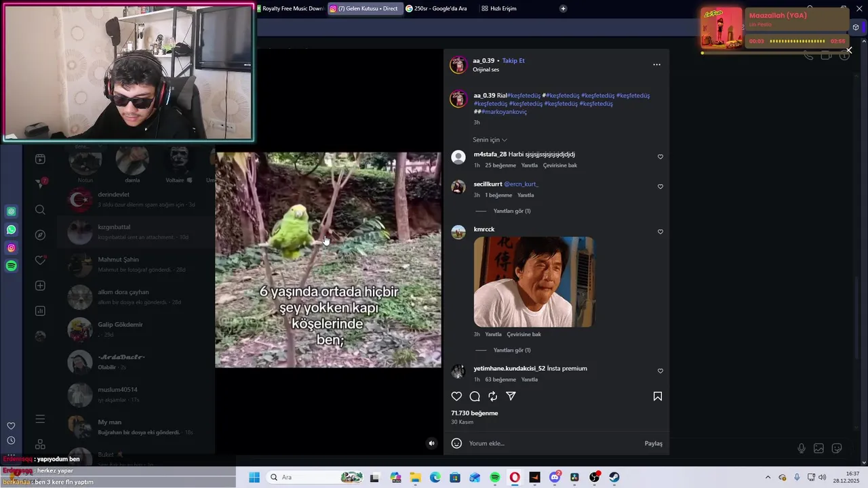
Task: Open Instagram dashboard chart icon
Action: click(40, 311)
